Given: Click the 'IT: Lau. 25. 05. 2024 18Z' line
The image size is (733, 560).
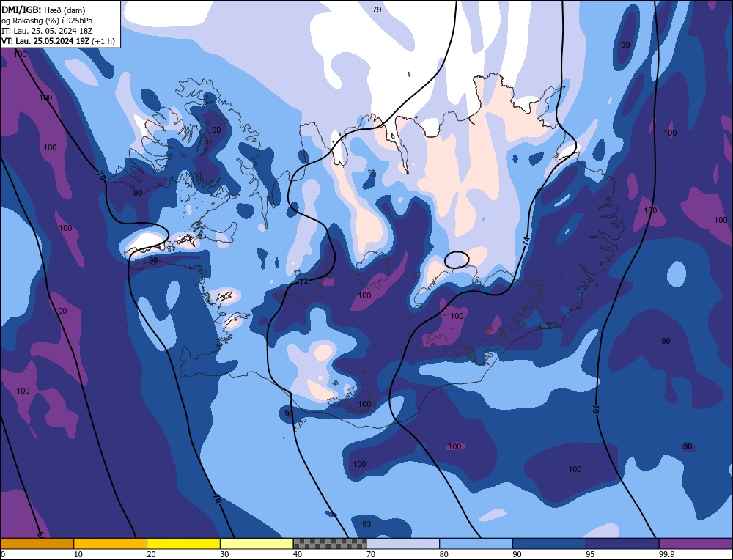Looking at the screenshot, I should coord(47,31).
